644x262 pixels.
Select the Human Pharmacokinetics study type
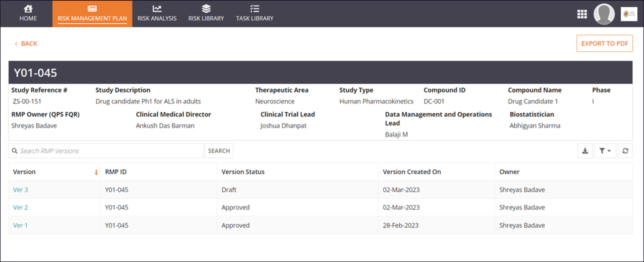click(x=376, y=101)
